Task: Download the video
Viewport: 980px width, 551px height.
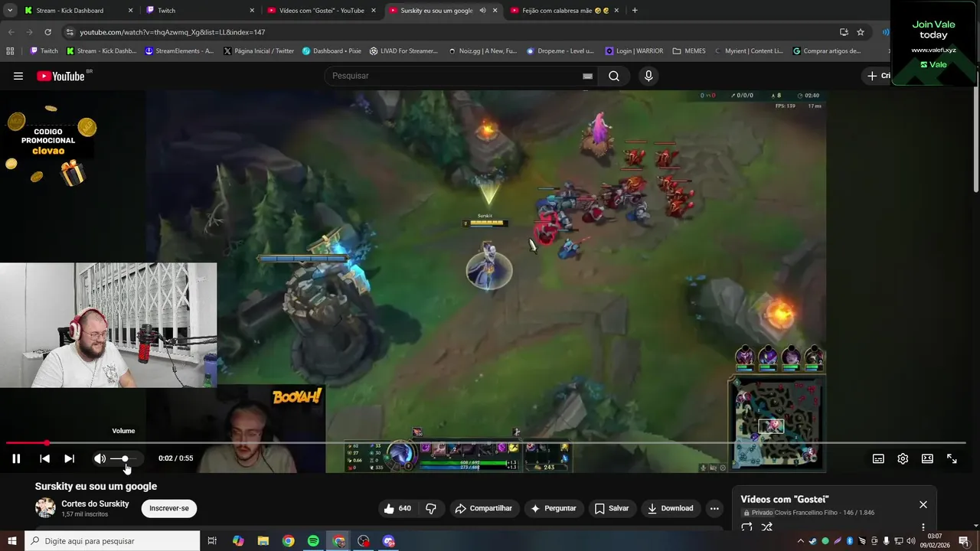Action: pyautogui.click(x=670, y=508)
